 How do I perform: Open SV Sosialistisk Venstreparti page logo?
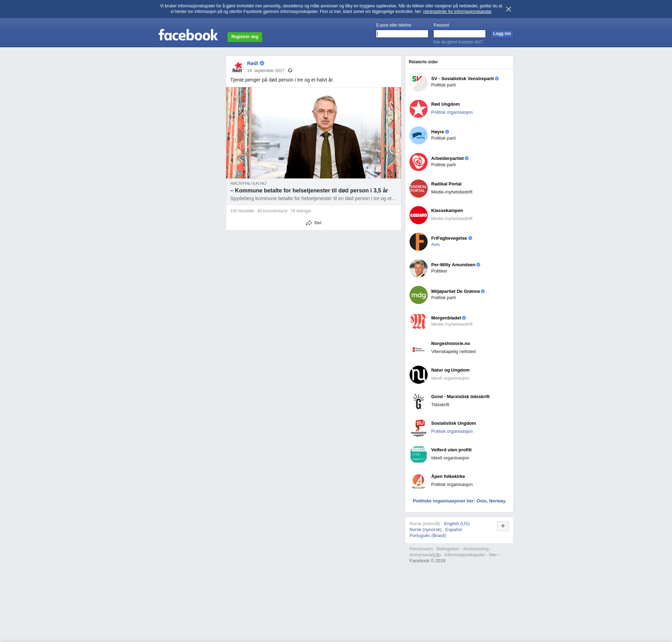click(x=418, y=82)
